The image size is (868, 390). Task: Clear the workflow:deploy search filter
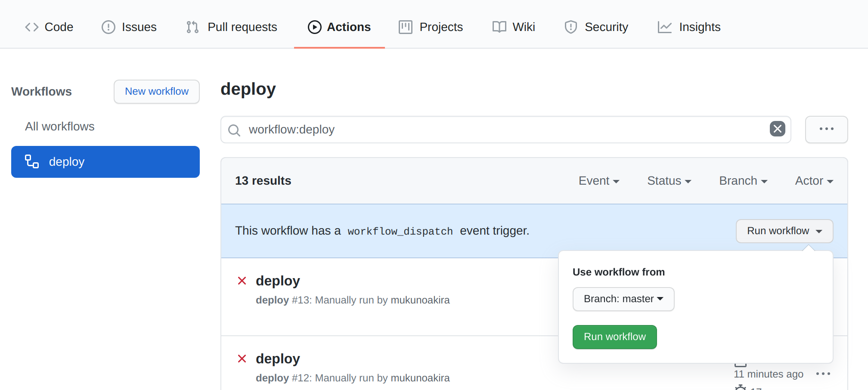[x=778, y=129]
